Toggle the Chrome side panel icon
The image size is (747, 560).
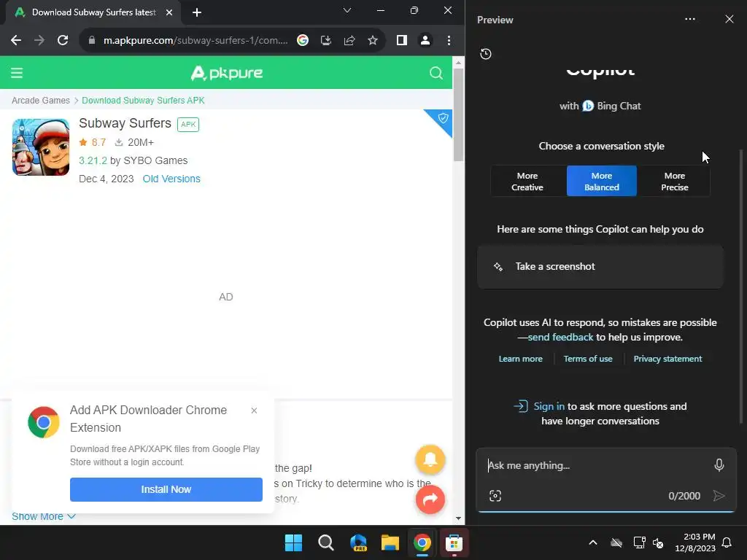point(402,41)
